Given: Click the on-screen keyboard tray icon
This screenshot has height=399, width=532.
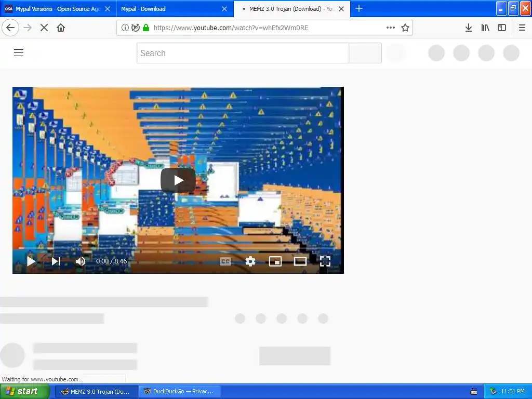Looking at the screenshot, I should (474, 392).
